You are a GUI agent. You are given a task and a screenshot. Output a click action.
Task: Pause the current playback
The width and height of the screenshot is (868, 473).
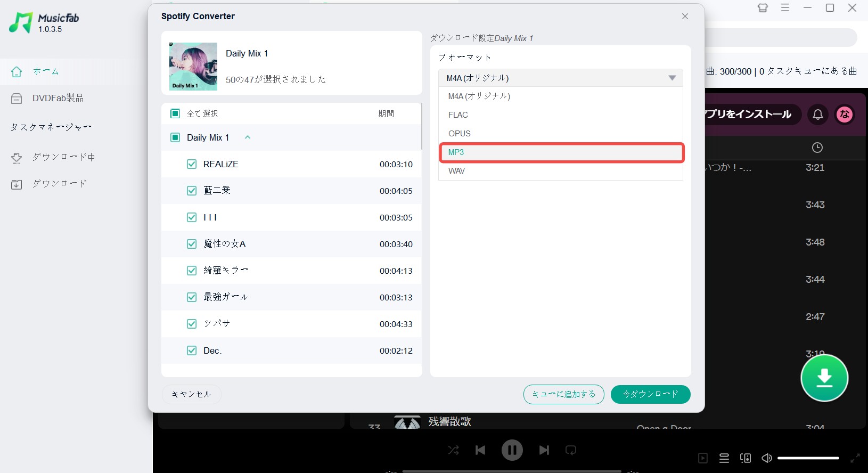tap(512, 451)
